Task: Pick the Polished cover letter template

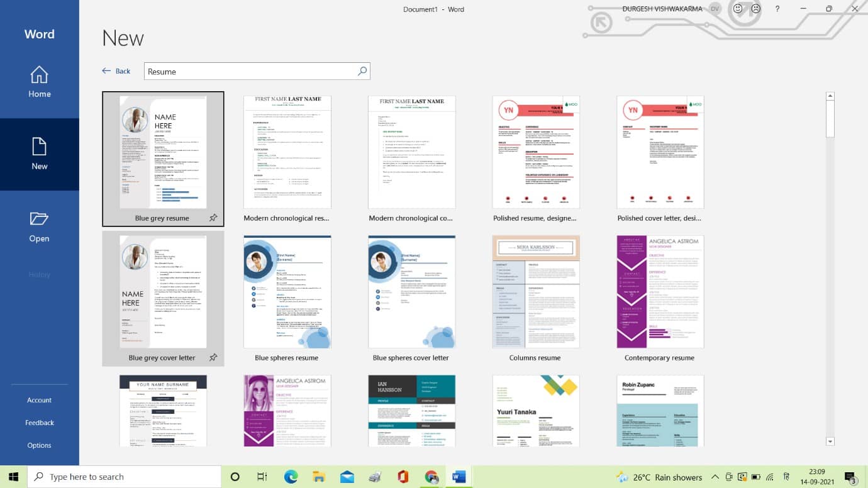Action: pyautogui.click(x=660, y=158)
